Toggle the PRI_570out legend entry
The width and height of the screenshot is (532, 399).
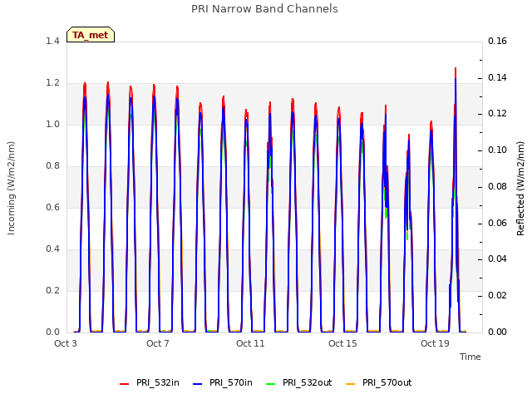pyautogui.click(x=379, y=382)
